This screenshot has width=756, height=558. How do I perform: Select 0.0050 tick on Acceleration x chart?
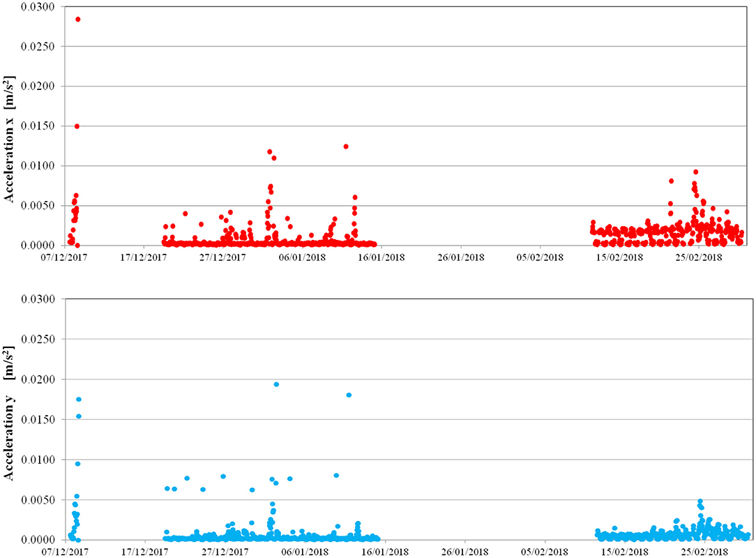[38, 206]
